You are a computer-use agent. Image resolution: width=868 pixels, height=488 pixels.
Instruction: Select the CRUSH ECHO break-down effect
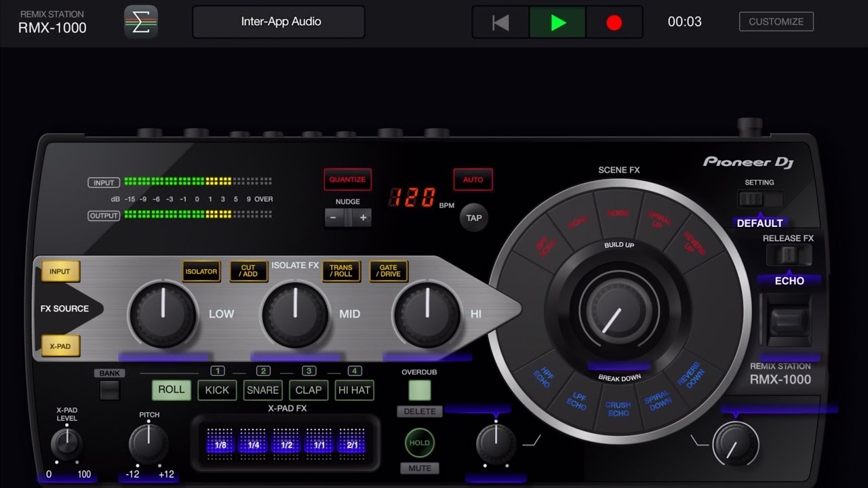(618, 409)
